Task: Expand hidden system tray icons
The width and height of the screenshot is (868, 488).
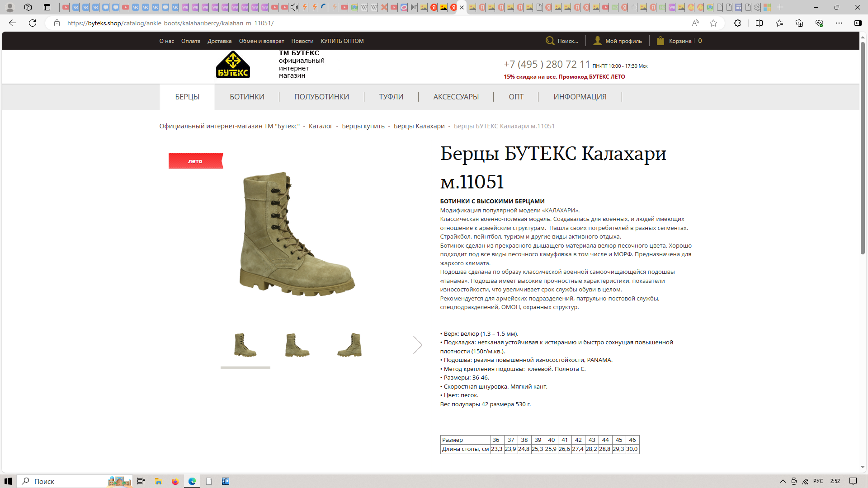Action: coord(783,481)
